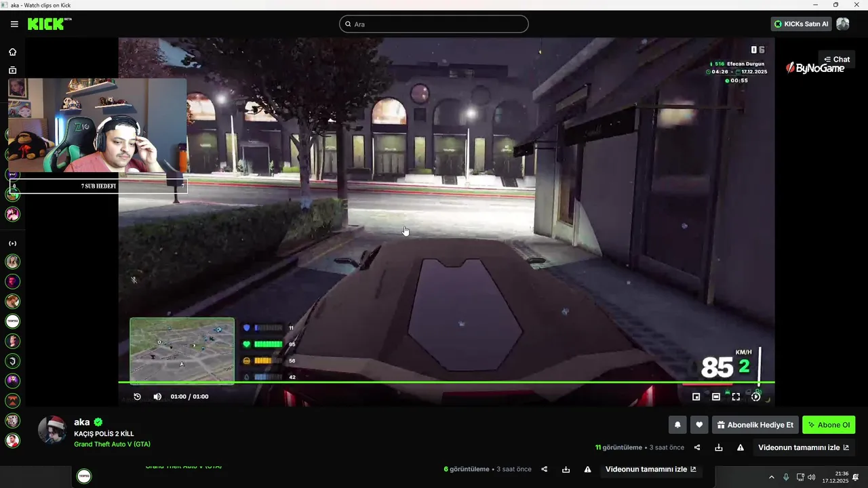Buy KICKs with the KICKs Satın Al button

click(x=801, y=24)
